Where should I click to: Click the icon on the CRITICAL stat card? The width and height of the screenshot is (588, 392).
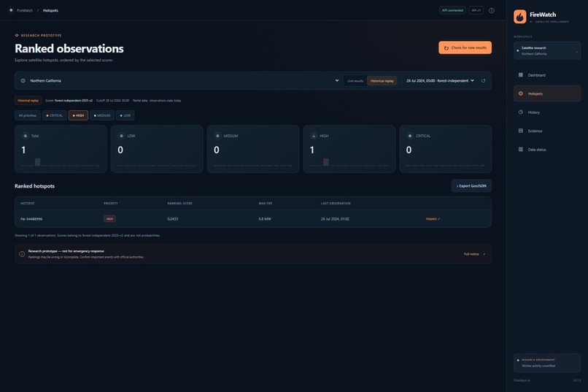pos(410,136)
